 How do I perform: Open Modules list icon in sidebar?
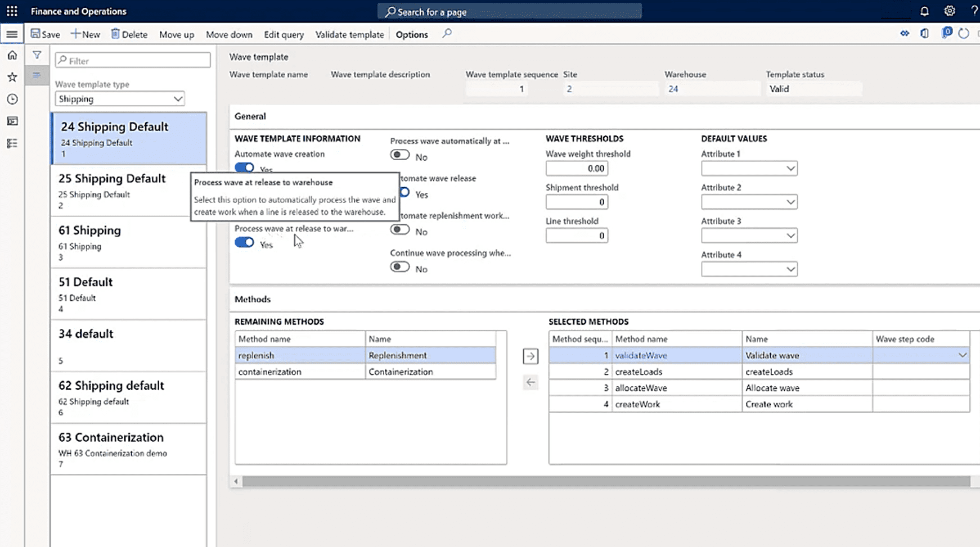coord(12,143)
